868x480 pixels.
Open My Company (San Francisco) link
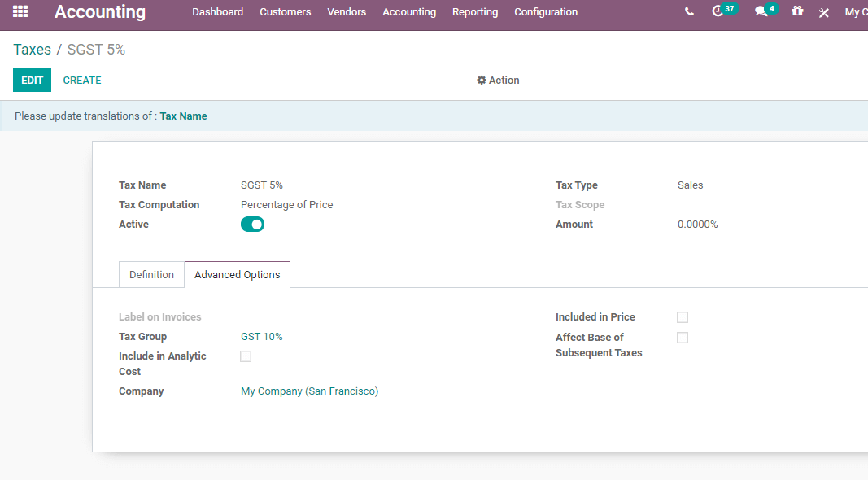click(309, 391)
